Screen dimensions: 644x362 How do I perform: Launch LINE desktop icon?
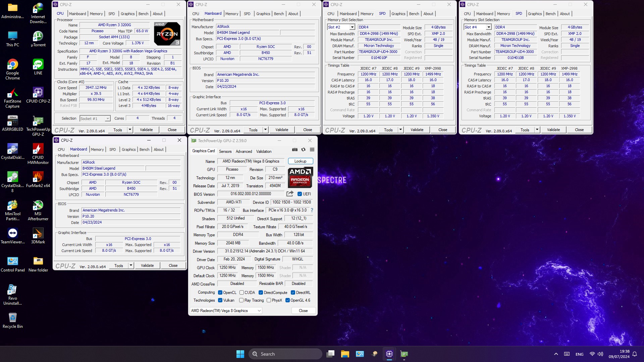click(x=38, y=67)
